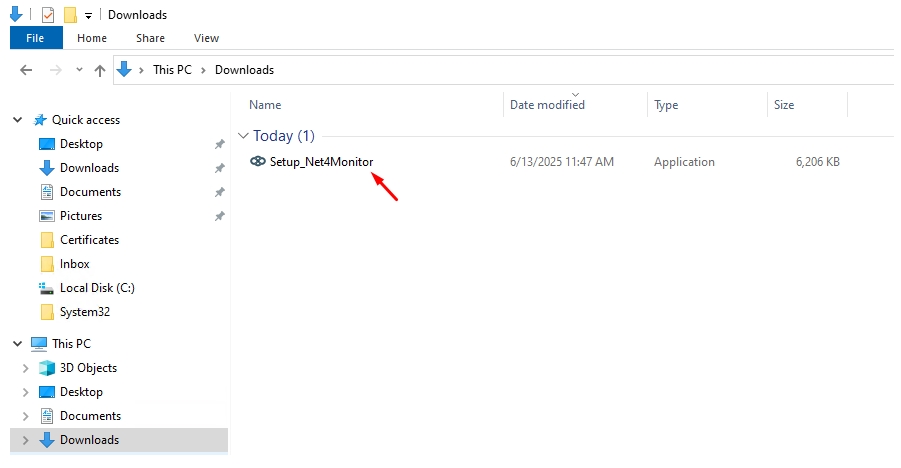
Task: Select 3D Objects under This PC
Action: point(88,368)
